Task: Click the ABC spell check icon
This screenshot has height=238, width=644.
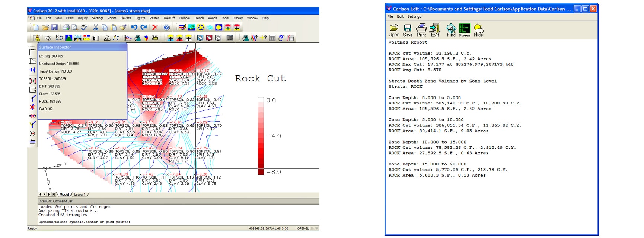Action: [84, 28]
